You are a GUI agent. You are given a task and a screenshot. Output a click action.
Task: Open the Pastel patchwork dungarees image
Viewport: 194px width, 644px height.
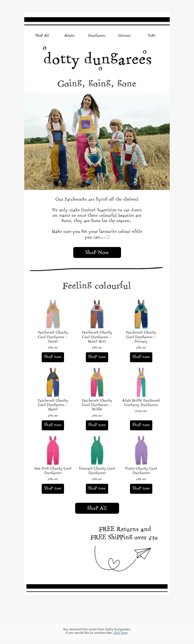53,314
